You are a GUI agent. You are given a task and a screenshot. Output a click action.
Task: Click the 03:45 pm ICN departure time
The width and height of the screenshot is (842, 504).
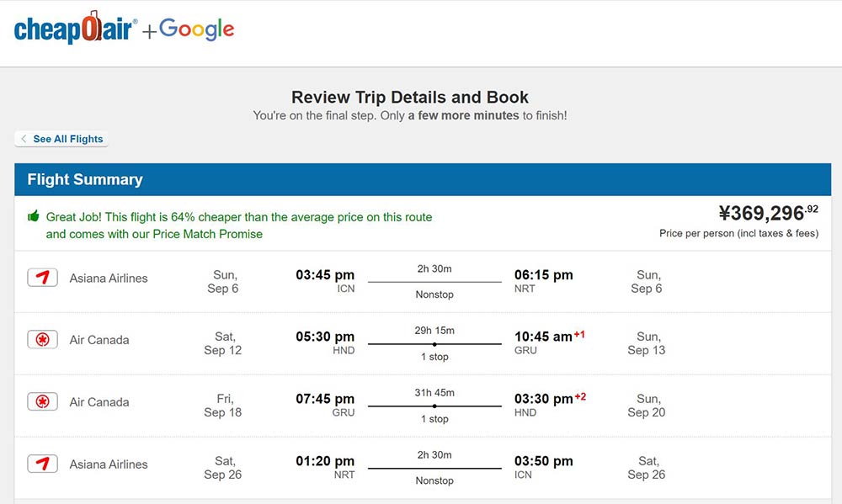click(325, 275)
